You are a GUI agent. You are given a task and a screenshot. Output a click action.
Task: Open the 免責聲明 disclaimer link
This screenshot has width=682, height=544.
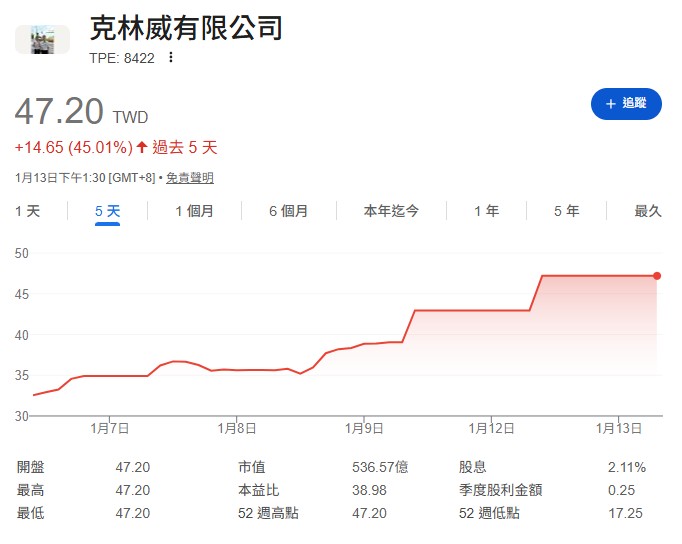190,178
